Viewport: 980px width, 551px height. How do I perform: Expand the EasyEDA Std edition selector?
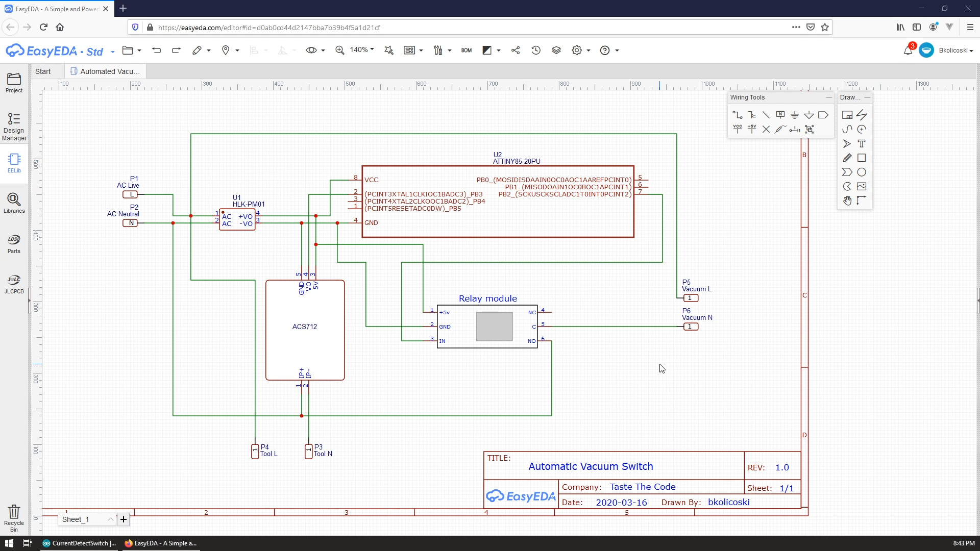[x=112, y=52]
